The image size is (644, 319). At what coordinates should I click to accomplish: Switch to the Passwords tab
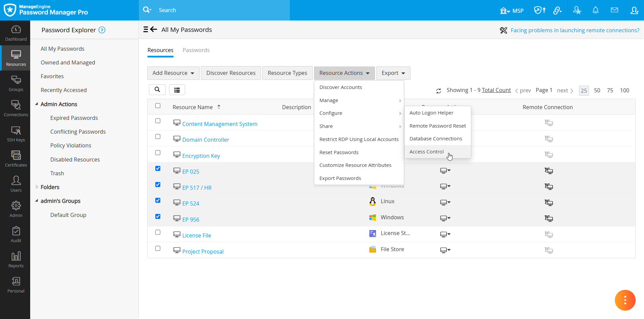196,50
